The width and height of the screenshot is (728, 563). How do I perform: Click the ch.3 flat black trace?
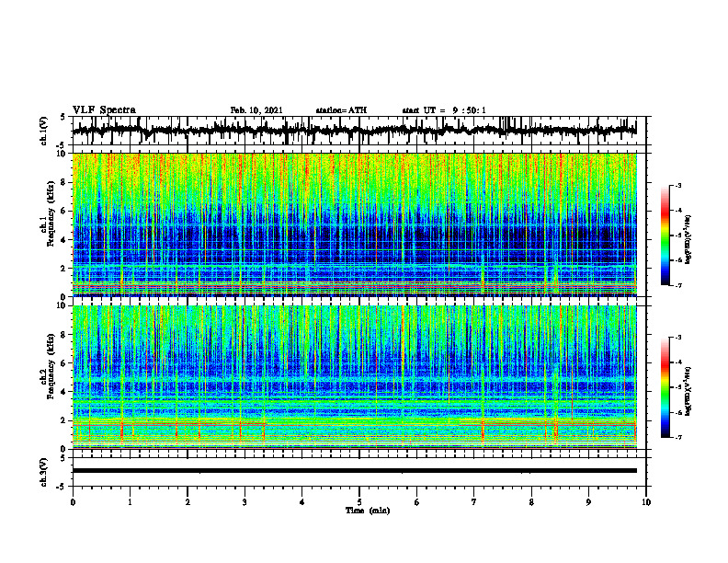[355, 471]
